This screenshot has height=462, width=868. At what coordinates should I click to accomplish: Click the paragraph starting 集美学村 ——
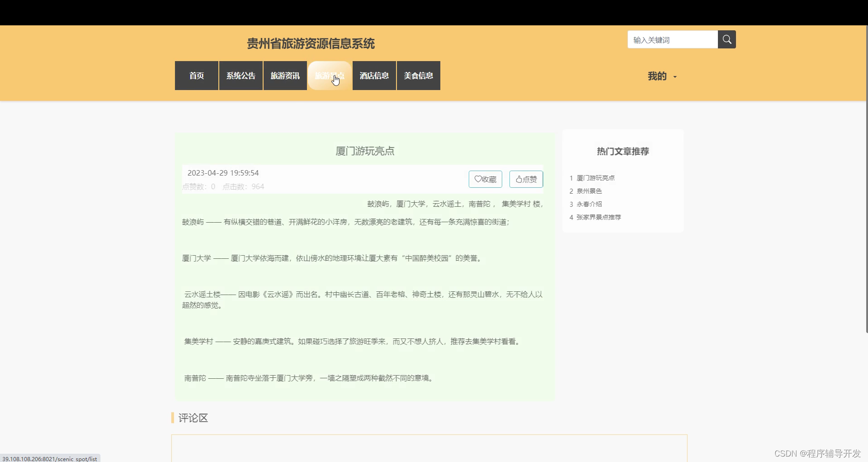pyautogui.click(x=353, y=342)
